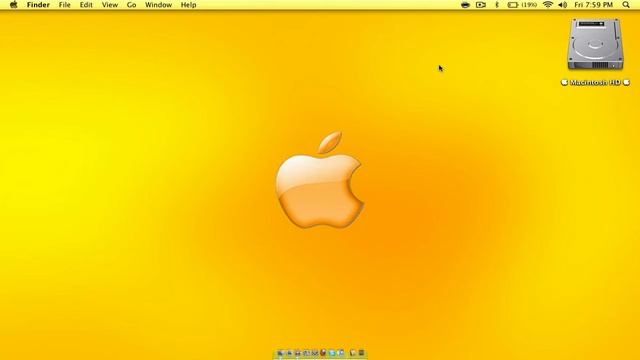The height and width of the screenshot is (360, 640).
Task: Select the Macintosh HD drive icon
Action: [x=596, y=44]
